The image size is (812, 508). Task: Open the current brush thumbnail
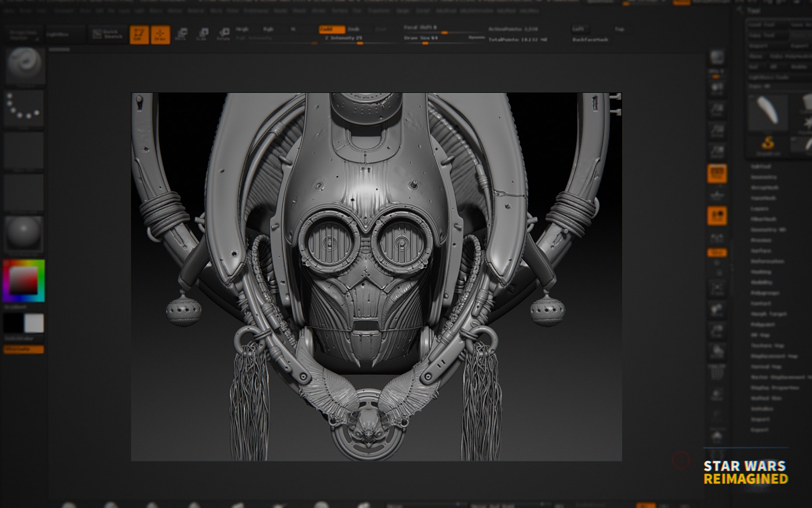tap(24, 65)
